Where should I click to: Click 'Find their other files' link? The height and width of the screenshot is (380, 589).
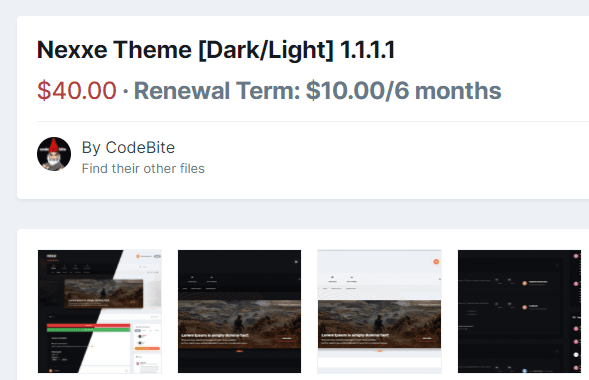coord(143,169)
